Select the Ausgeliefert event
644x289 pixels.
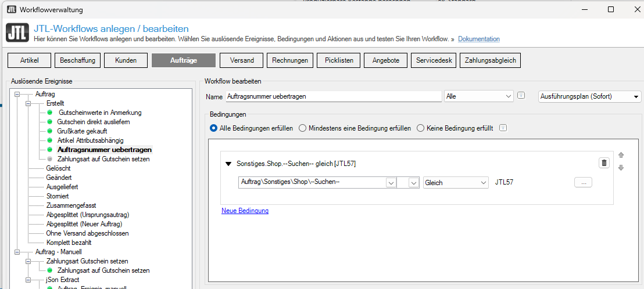pos(62,187)
